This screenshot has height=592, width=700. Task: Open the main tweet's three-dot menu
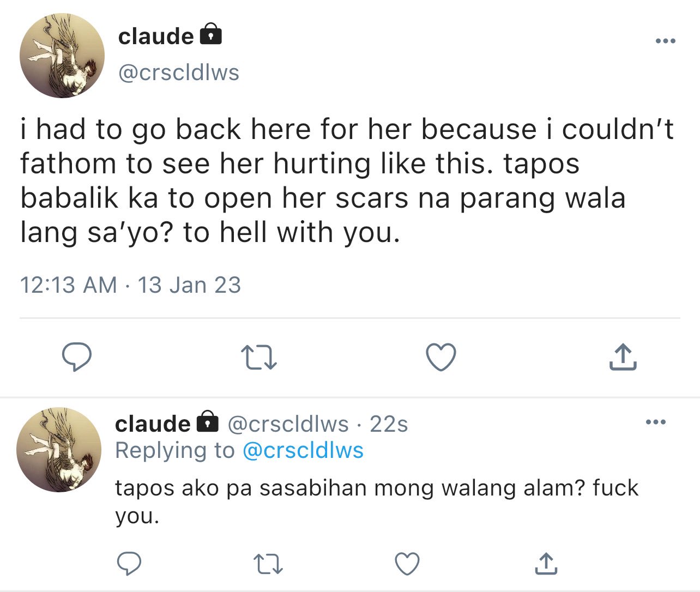(x=666, y=41)
